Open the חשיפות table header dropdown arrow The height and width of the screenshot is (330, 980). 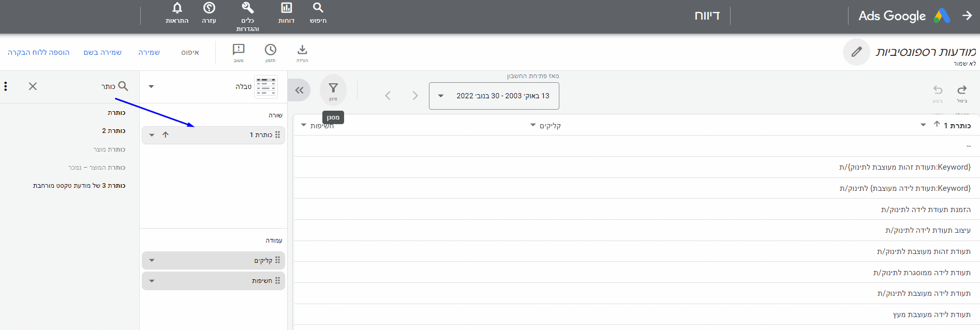coord(303,125)
